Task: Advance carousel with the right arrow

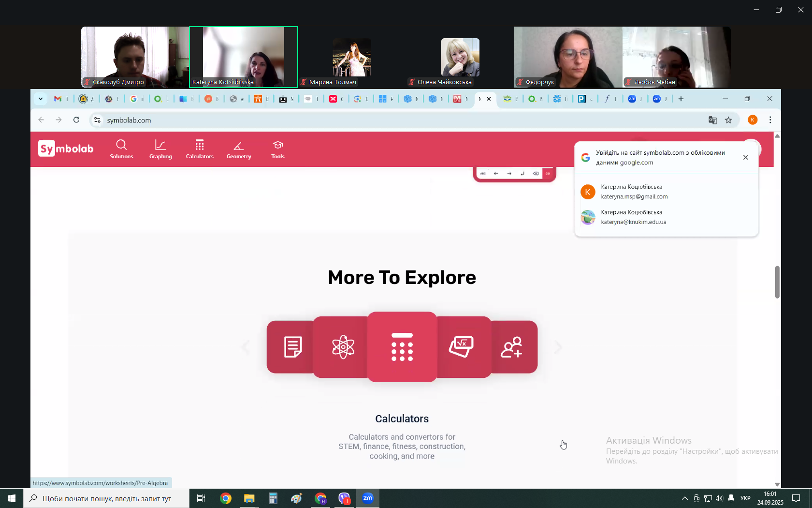Action: (558, 347)
